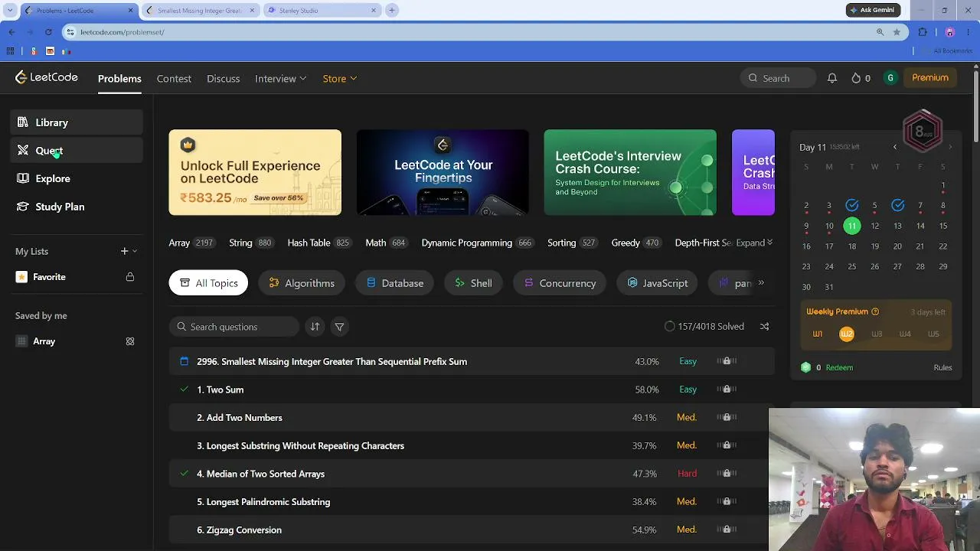The width and height of the screenshot is (980, 551).
Task: Open the Rules link
Action: click(x=942, y=367)
